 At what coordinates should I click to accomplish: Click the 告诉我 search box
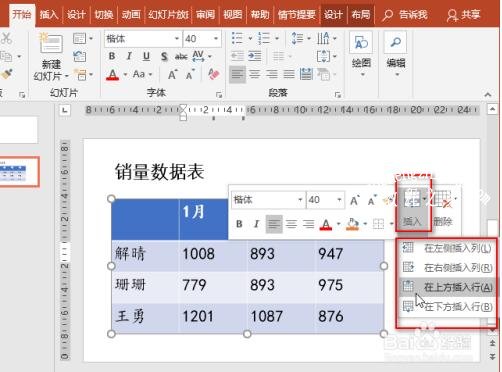coord(405,15)
